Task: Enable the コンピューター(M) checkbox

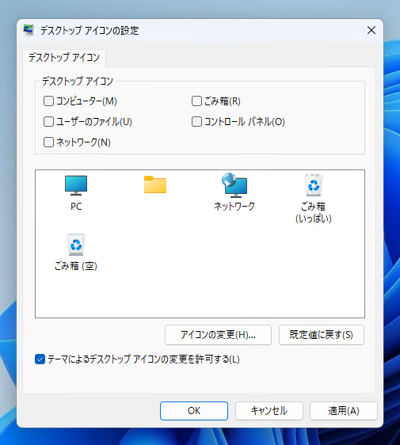Action: (x=49, y=101)
